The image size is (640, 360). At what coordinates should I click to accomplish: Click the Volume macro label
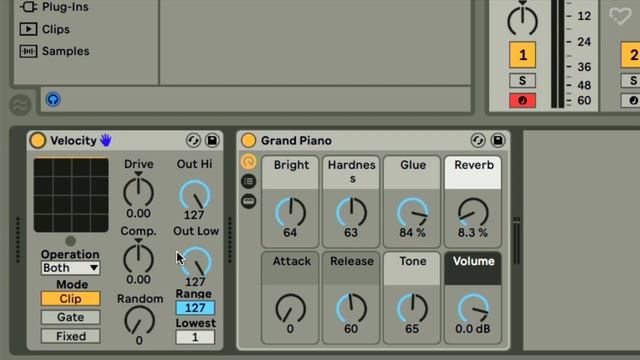pos(473,261)
